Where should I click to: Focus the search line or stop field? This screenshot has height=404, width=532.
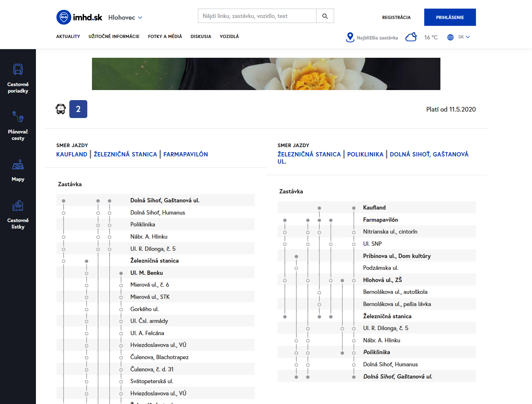(x=257, y=16)
